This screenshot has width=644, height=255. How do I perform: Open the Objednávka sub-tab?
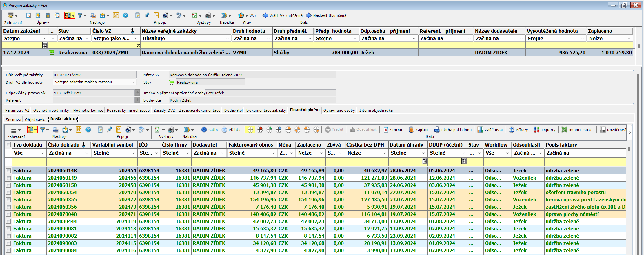point(35,120)
